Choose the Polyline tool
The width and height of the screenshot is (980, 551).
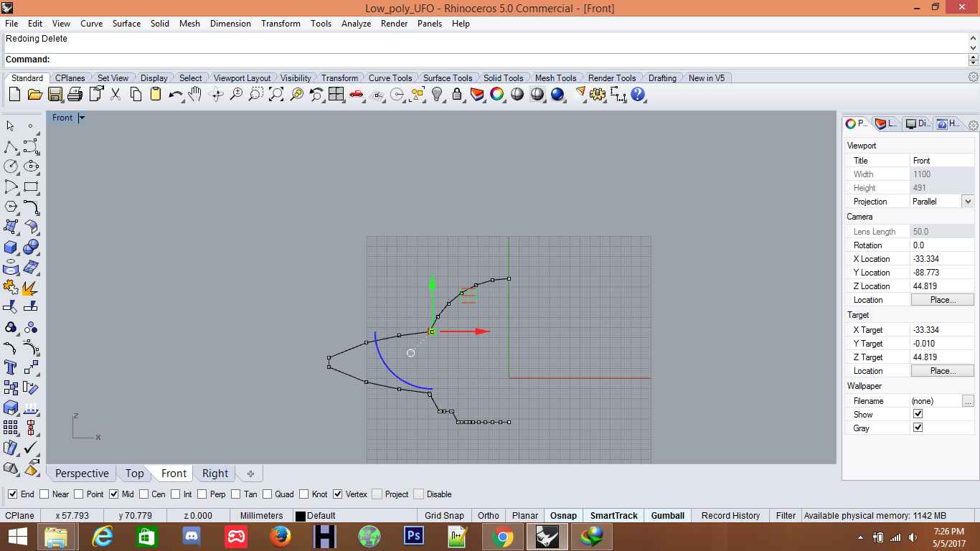(x=11, y=146)
